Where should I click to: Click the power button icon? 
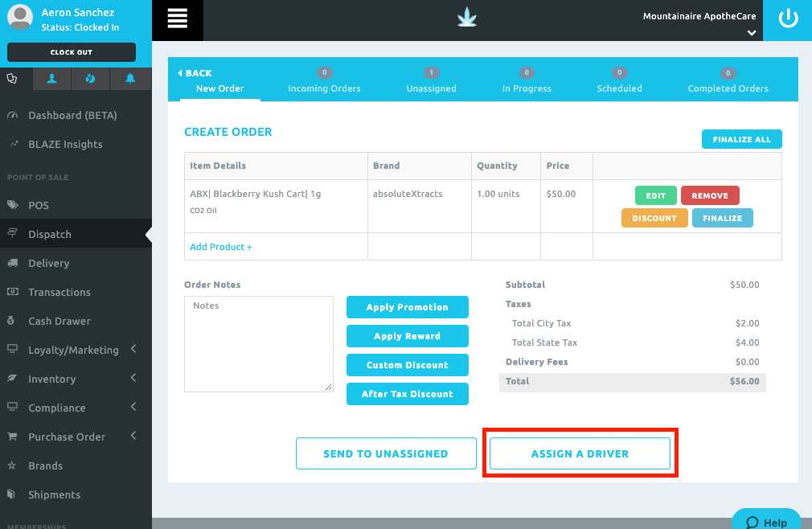(x=786, y=19)
